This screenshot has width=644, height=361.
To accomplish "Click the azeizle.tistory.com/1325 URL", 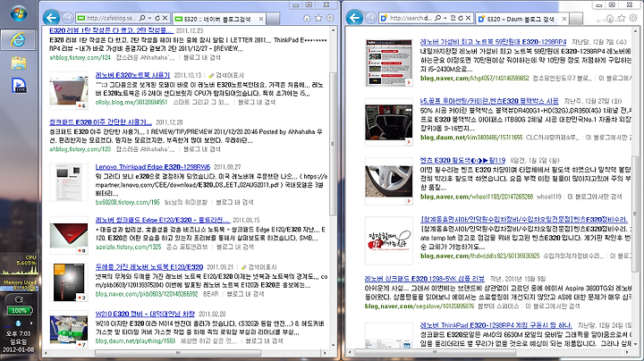I will click(x=128, y=247).
